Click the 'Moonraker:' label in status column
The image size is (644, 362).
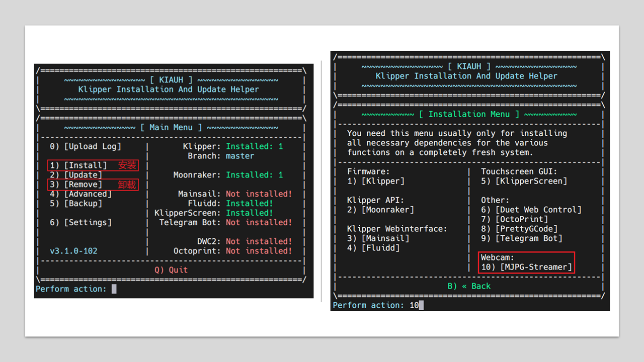click(x=197, y=175)
